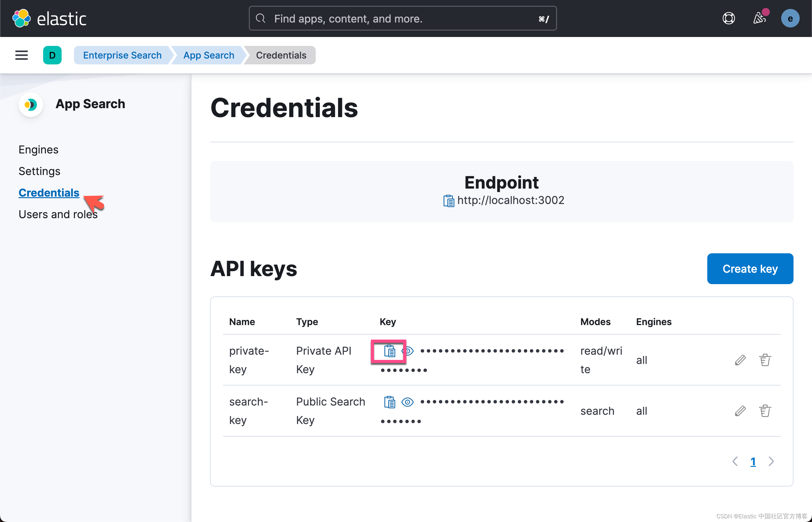This screenshot has width=812, height=522.
Task: Click the search magnifier icon
Action: click(x=260, y=18)
